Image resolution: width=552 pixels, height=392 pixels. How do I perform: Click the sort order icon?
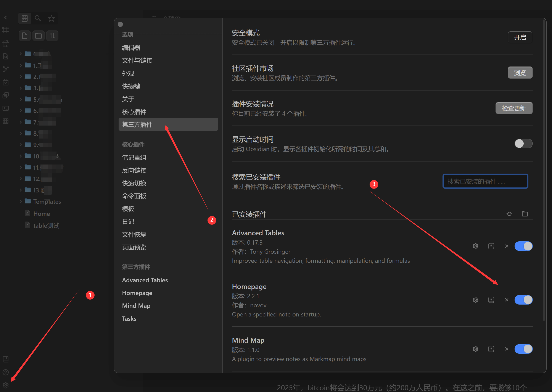pos(52,36)
